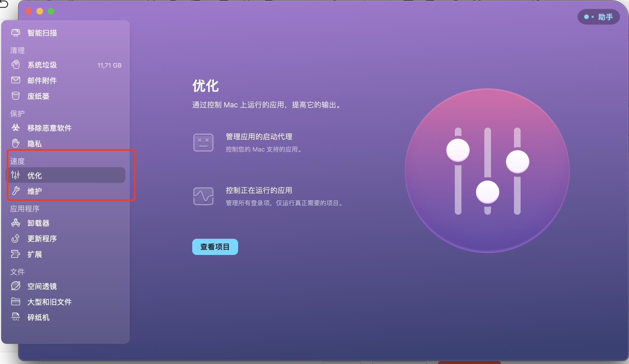Viewport: 629px width, 364px height.
Task: Select the 优化 item under 速度
Action: coord(34,176)
